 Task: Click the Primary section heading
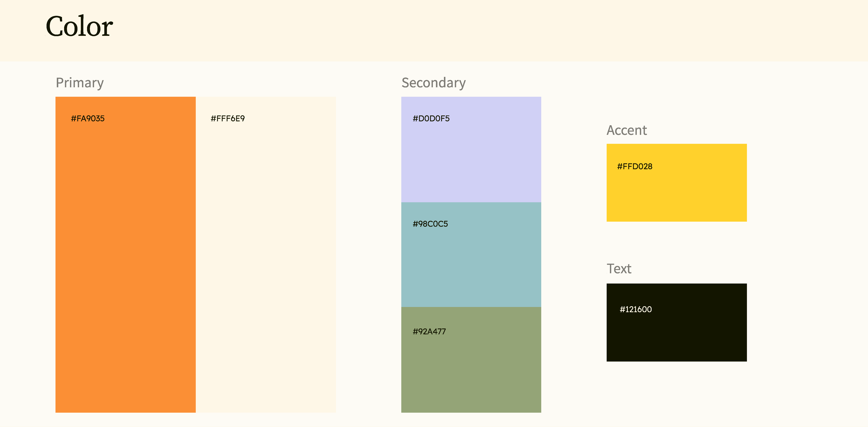point(80,83)
